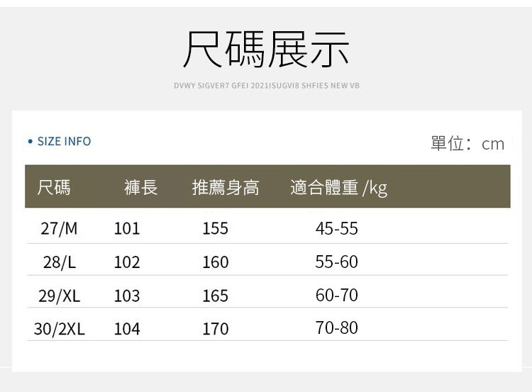Click the 28/L size cell
The image size is (532, 392).
click(59, 262)
